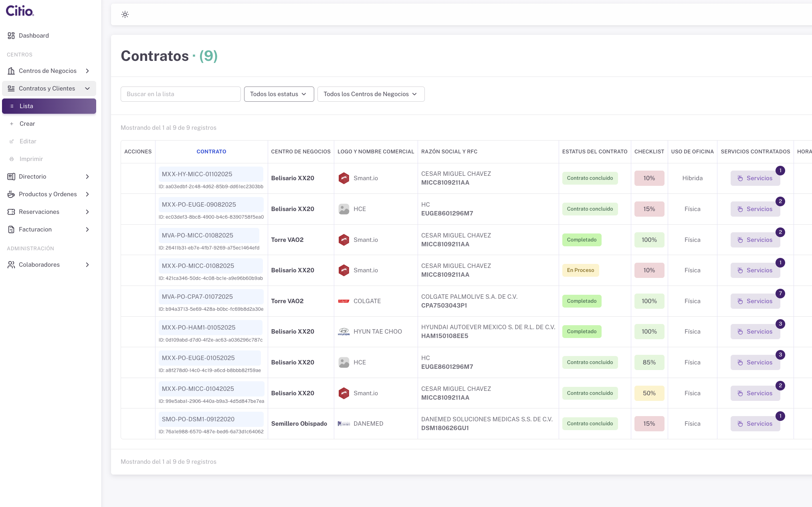Click Servicios button for COLGATE contract
This screenshot has height=507, width=812.
tap(755, 301)
